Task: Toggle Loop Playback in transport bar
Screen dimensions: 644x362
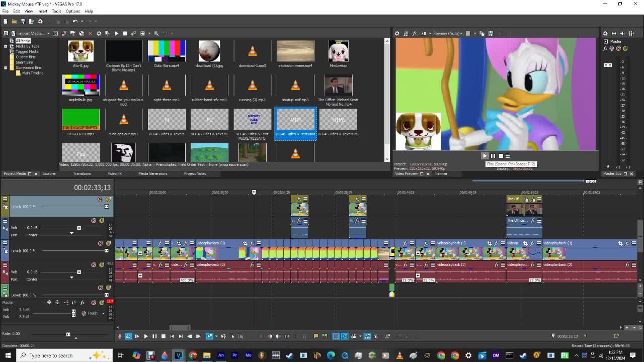Action: pyautogui.click(x=128, y=336)
